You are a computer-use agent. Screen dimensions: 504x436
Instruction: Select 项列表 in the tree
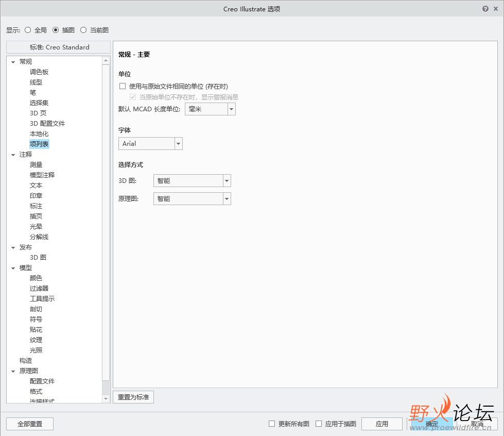point(39,144)
